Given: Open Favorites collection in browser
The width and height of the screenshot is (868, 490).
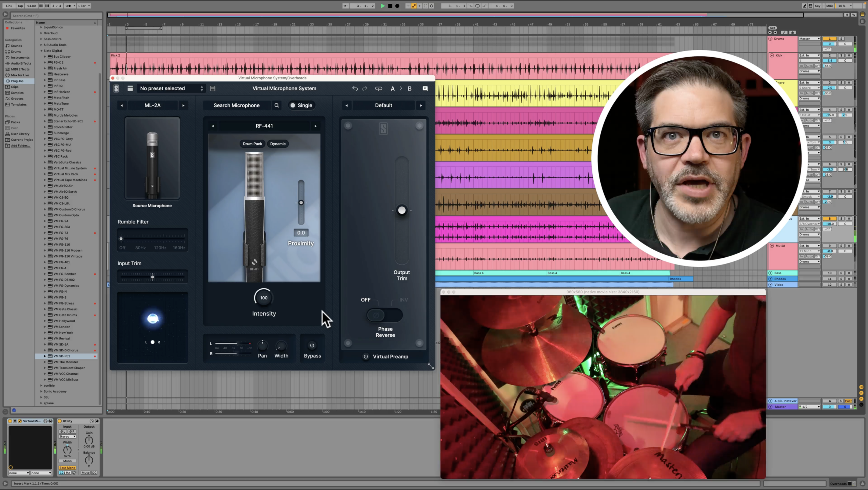Looking at the screenshot, I should [x=18, y=28].
